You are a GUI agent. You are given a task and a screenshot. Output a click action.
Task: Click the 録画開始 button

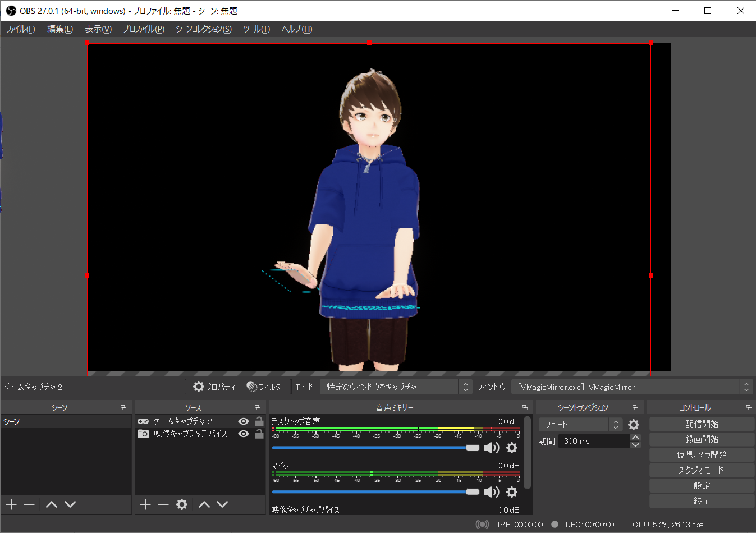702,439
